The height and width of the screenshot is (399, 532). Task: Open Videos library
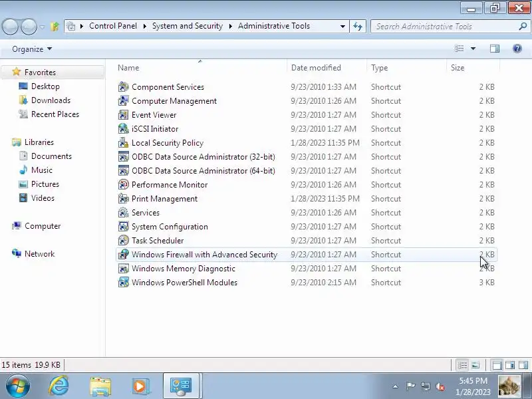pos(43,198)
